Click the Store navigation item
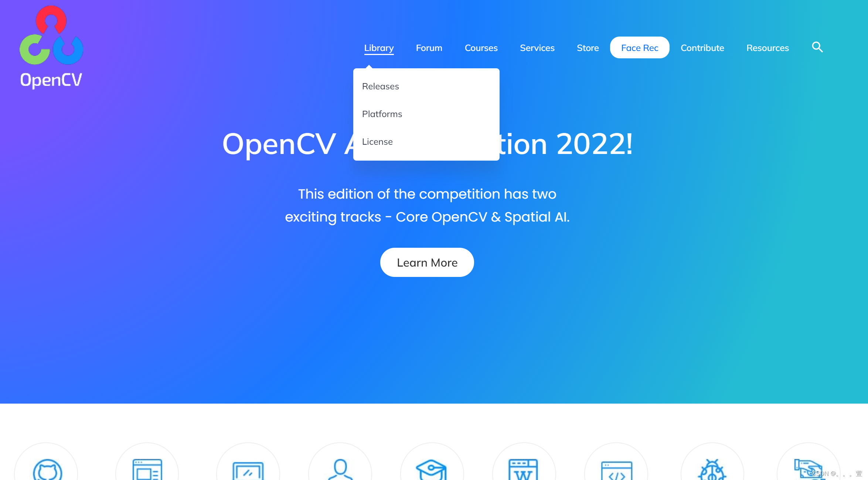The image size is (868, 480). (588, 47)
